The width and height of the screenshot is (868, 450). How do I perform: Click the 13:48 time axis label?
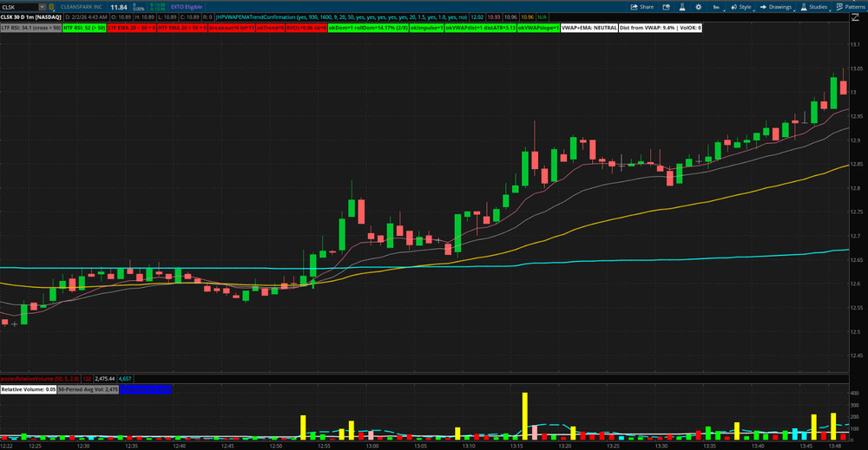(x=835, y=446)
